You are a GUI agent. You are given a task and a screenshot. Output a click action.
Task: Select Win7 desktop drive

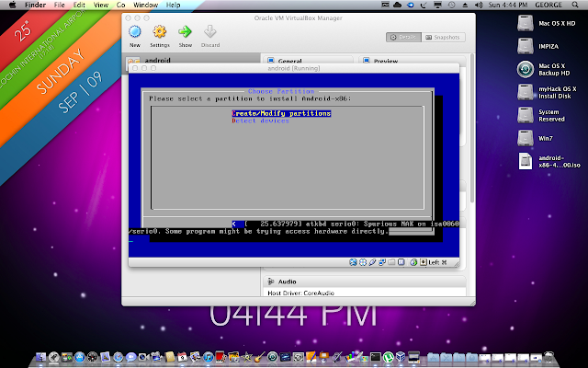coord(525,138)
